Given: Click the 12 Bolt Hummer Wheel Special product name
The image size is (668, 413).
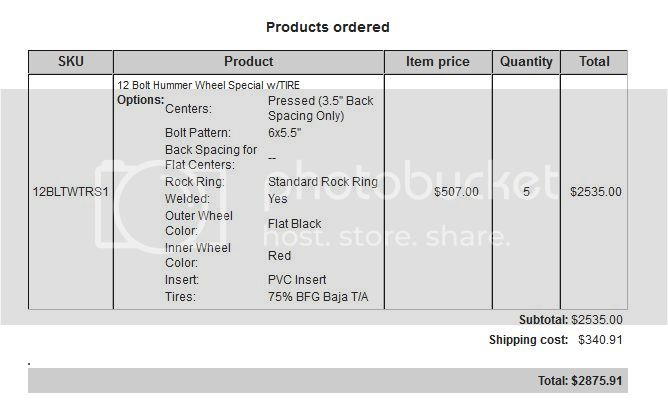Looking at the screenshot, I should pyautogui.click(x=207, y=86).
